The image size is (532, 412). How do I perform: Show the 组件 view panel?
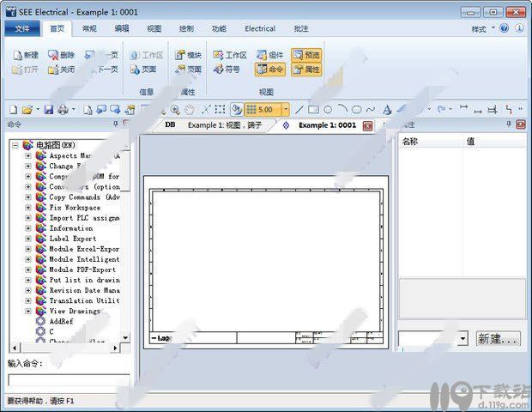[270, 55]
